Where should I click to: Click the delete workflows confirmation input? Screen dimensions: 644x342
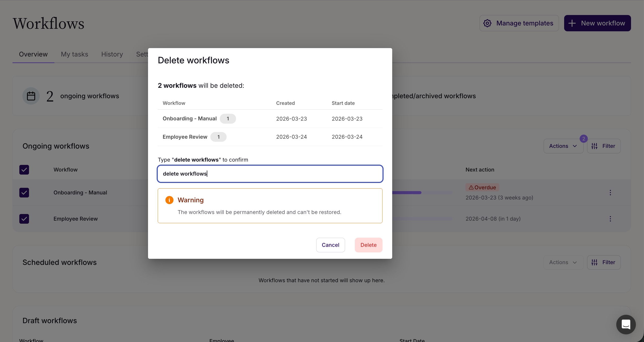(x=270, y=174)
